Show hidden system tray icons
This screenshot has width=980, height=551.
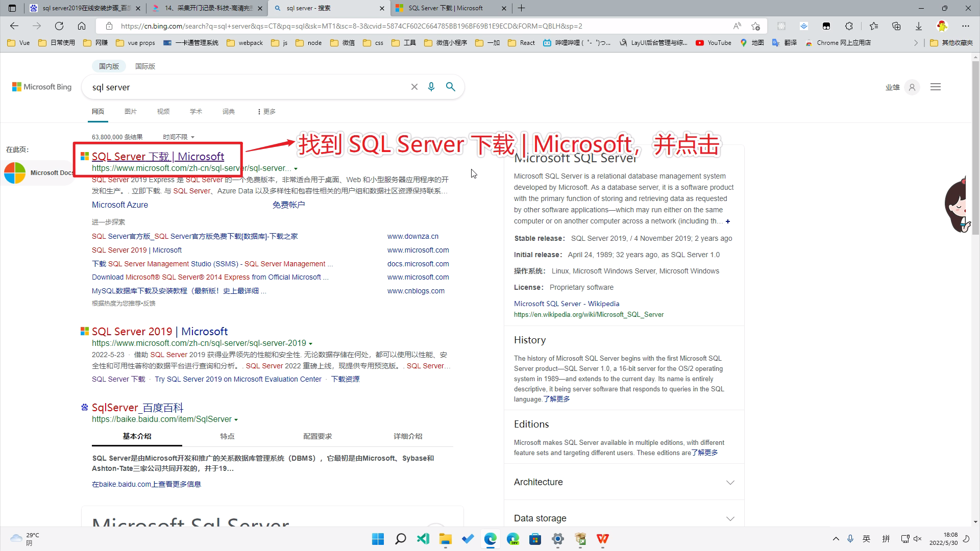tap(836, 539)
